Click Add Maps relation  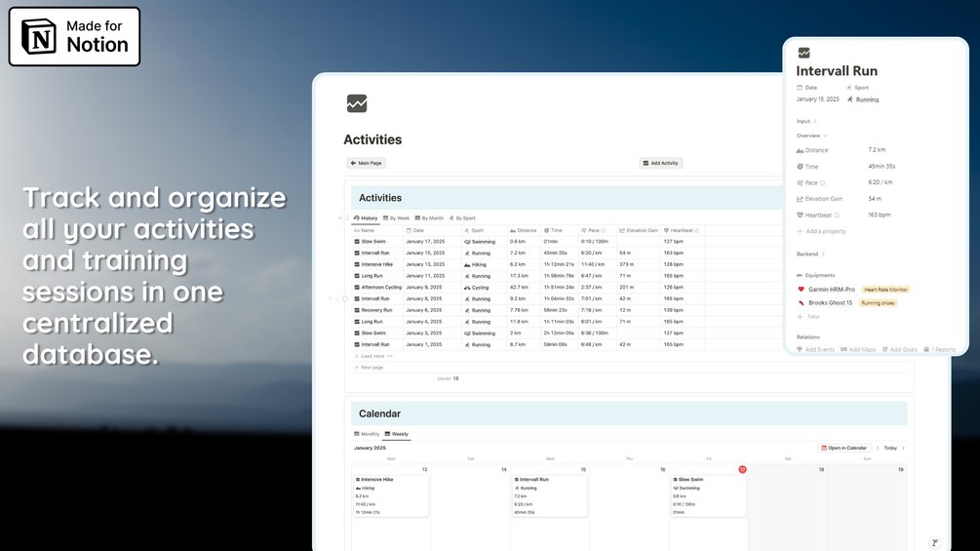coord(858,350)
